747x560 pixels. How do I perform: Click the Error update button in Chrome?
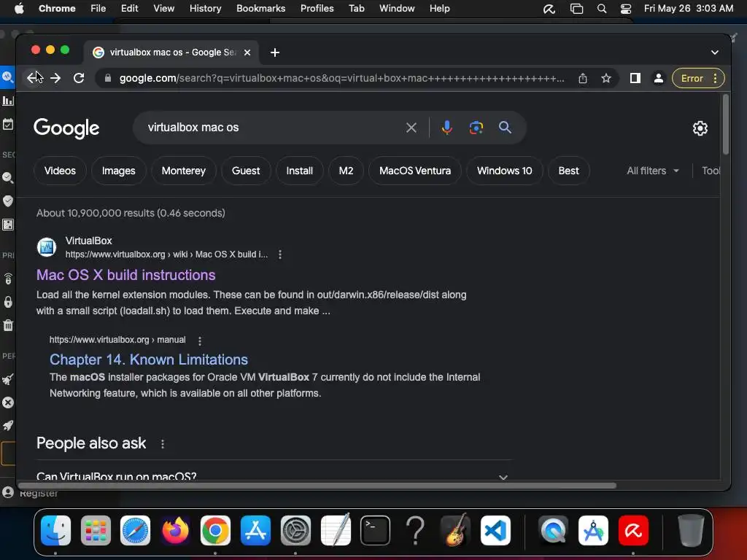tap(698, 78)
